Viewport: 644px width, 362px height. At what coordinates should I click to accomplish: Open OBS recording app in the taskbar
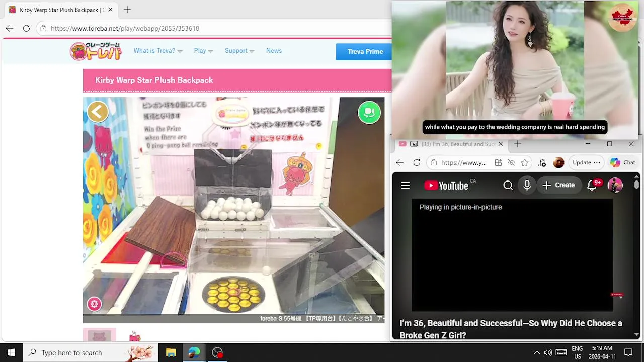(217, 352)
